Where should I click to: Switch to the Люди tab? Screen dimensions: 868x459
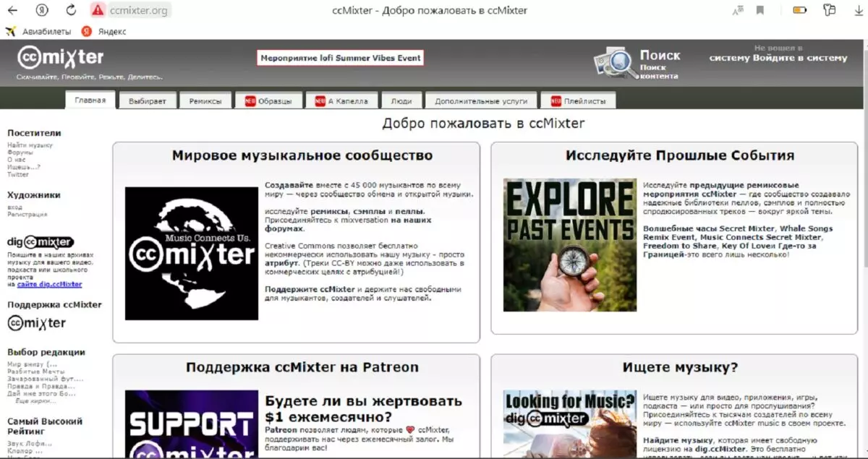tap(401, 101)
